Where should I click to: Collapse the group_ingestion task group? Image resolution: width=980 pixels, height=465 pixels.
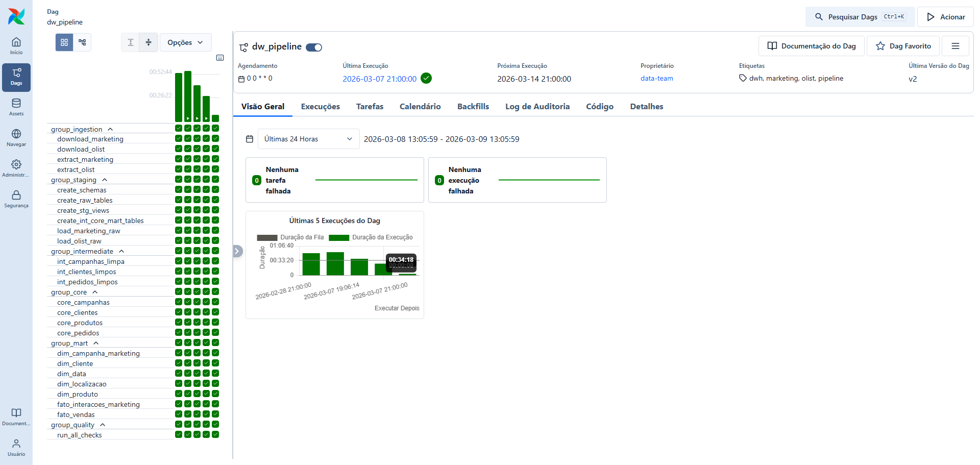click(110, 129)
